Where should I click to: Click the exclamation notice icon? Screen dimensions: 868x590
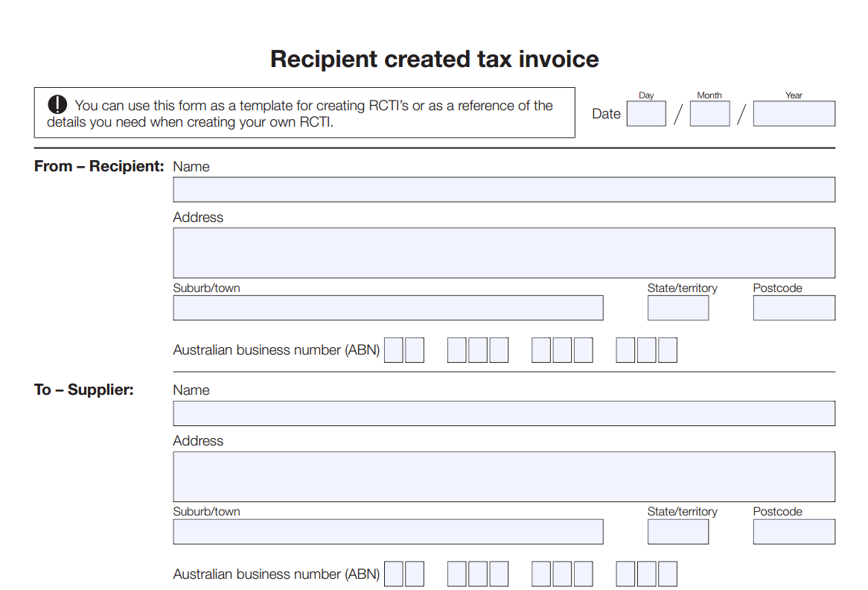pyautogui.click(x=57, y=104)
